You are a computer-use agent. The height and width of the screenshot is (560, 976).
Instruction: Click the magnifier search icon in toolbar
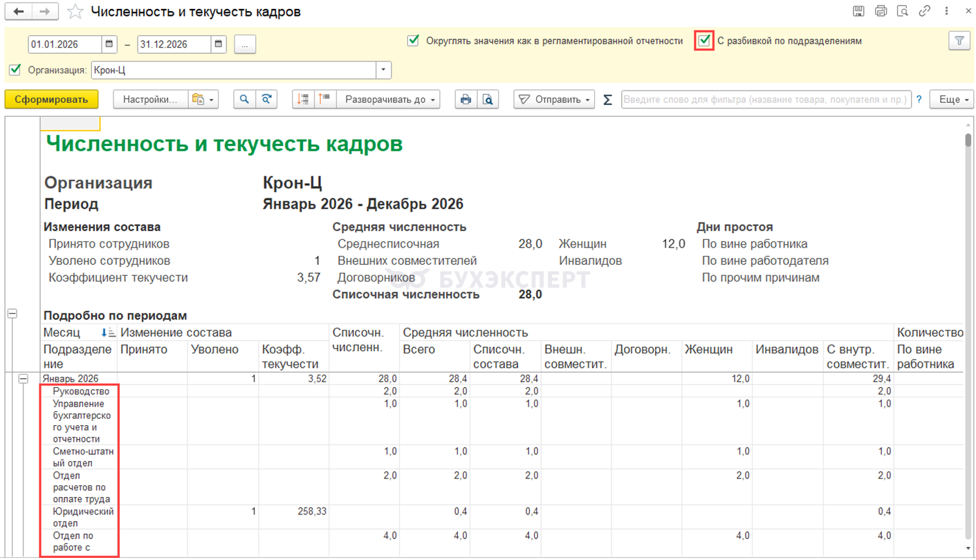tap(244, 100)
